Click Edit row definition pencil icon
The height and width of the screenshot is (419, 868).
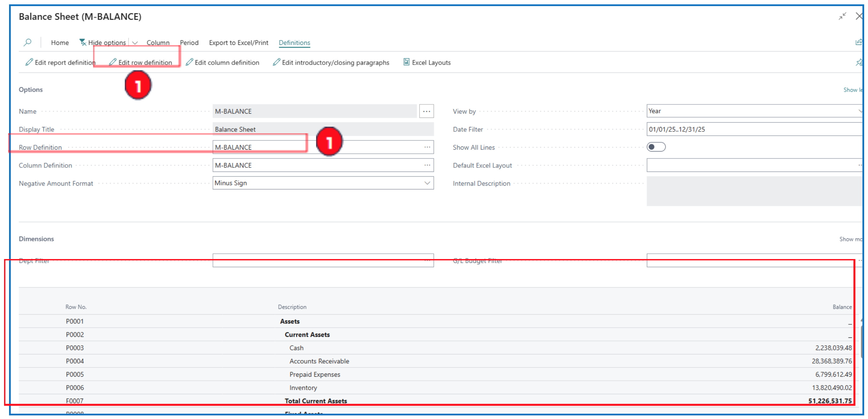point(113,62)
